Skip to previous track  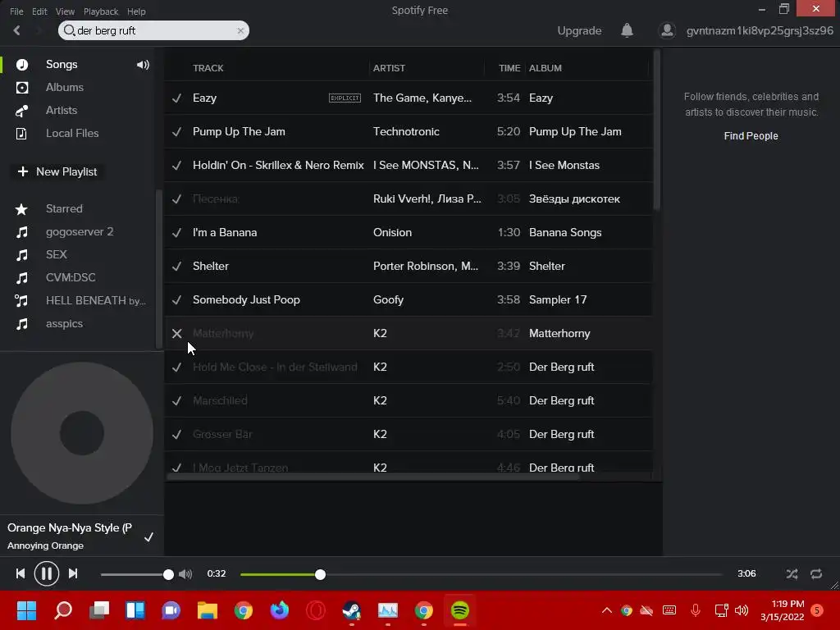tap(21, 573)
